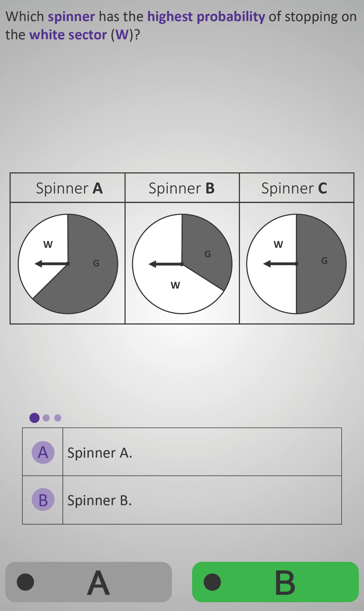
Task: Click the Spinner C column header
Action: [x=294, y=188]
